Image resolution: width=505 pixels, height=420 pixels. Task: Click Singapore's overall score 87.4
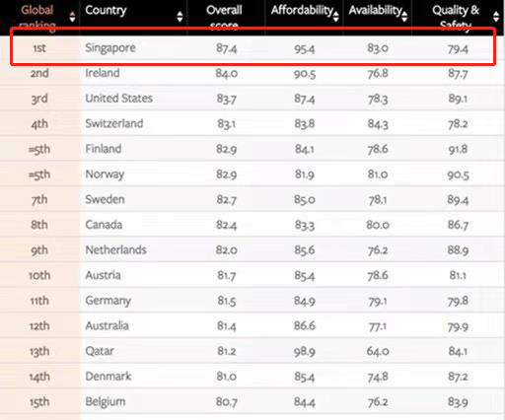pos(226,48)
